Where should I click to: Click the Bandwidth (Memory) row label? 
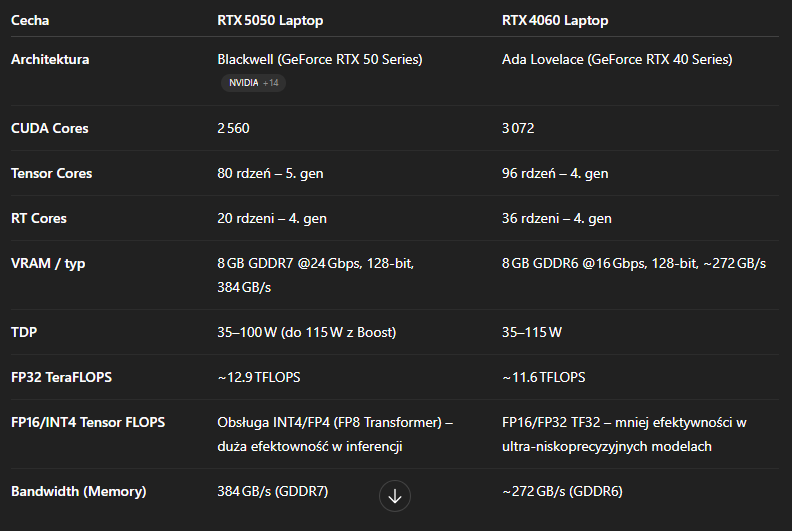pos(78,491)
